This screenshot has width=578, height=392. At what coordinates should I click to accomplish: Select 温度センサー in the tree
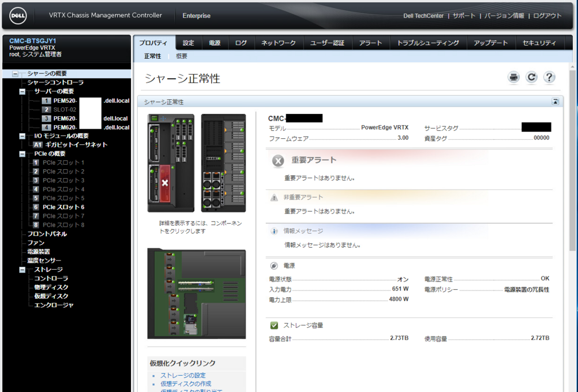point(44,261)
